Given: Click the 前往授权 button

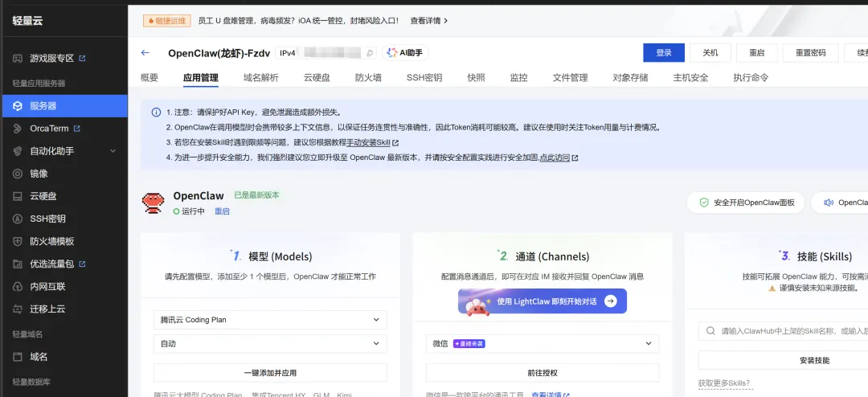Looking at the screenshot, I should [x=542, y=373].
